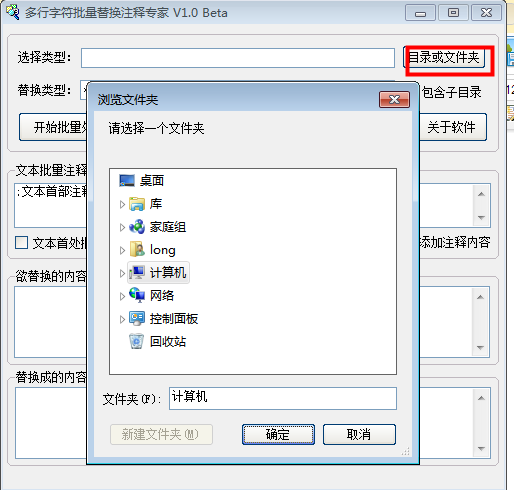The height and width of the screenshot is (490, 514).
Task: Click the 文件夹 name input field
Action: pyautogui.click(x=283, y=398)
